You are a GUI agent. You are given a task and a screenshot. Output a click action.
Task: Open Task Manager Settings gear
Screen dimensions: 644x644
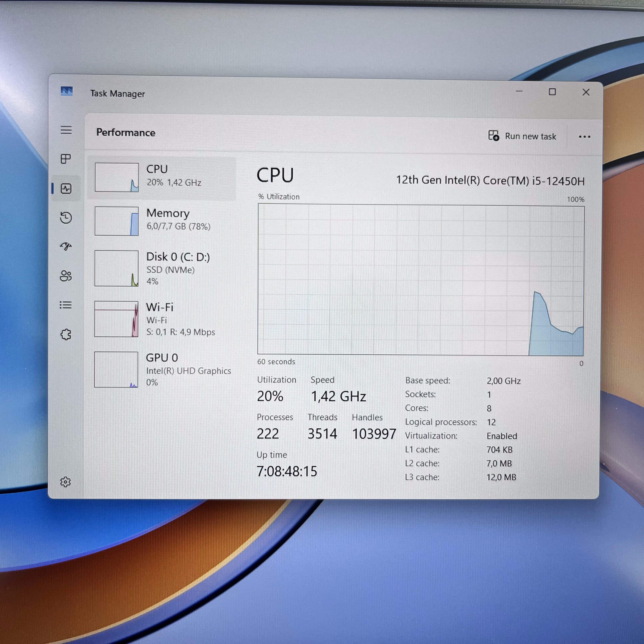[66, 482]
